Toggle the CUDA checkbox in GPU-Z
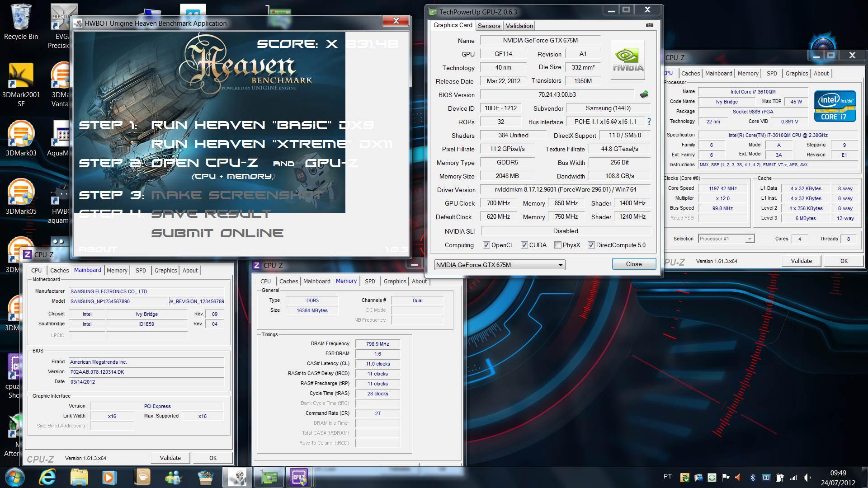 click(x=524, y=245)
